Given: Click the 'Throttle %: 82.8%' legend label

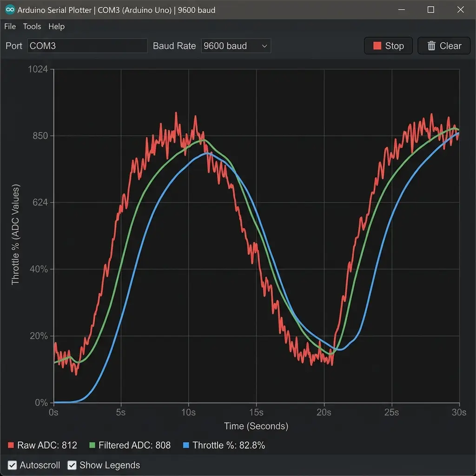Looking at the screenshot, I should (229, 445).
